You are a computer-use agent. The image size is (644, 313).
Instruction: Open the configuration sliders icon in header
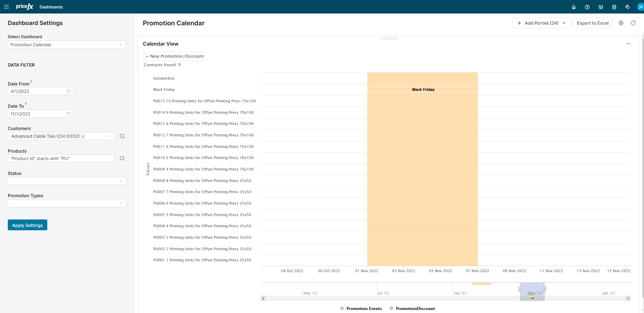tap(600, 7)
